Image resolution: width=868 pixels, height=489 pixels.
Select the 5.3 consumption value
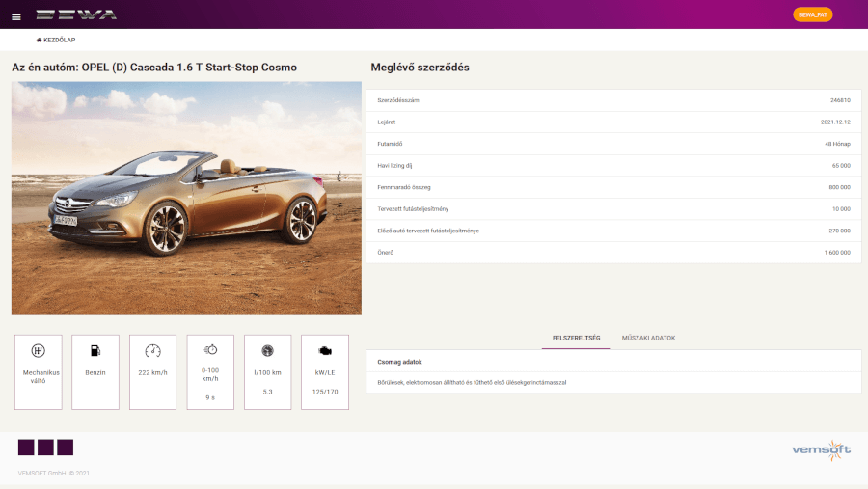click(267, 392)
